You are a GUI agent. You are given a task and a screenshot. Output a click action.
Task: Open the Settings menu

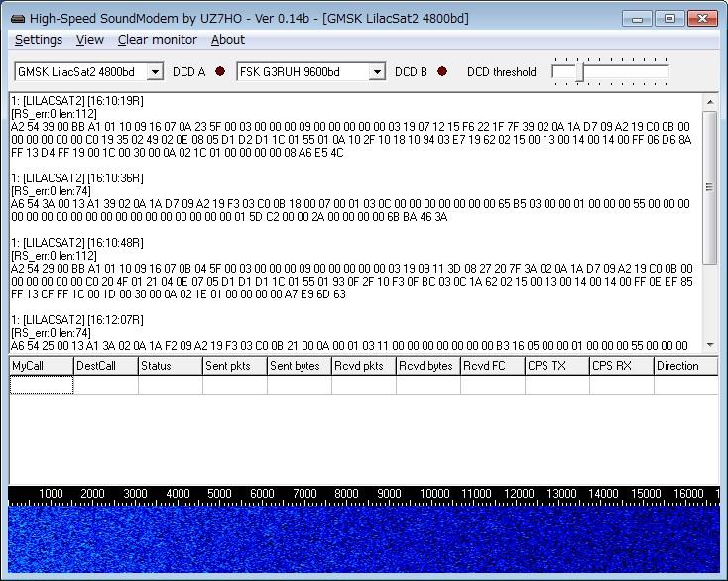pyautogui.click(x=39, y=40)
